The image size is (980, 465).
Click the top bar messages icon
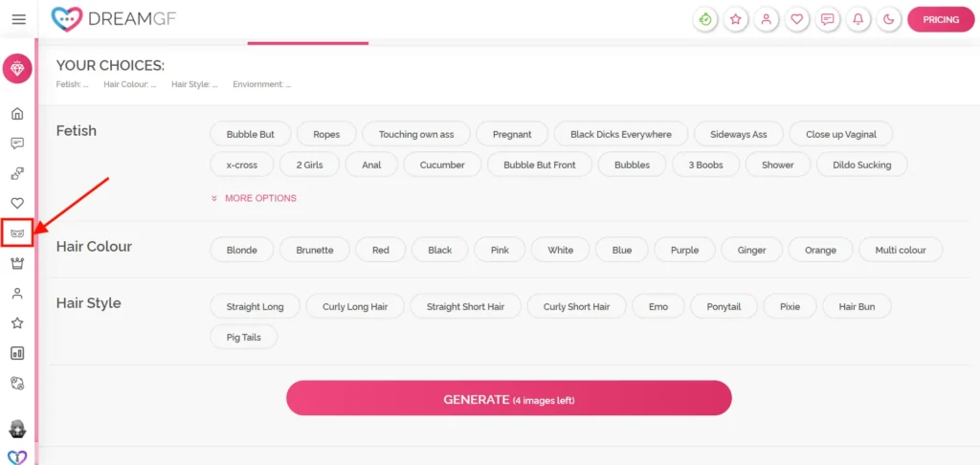(827, 19)
